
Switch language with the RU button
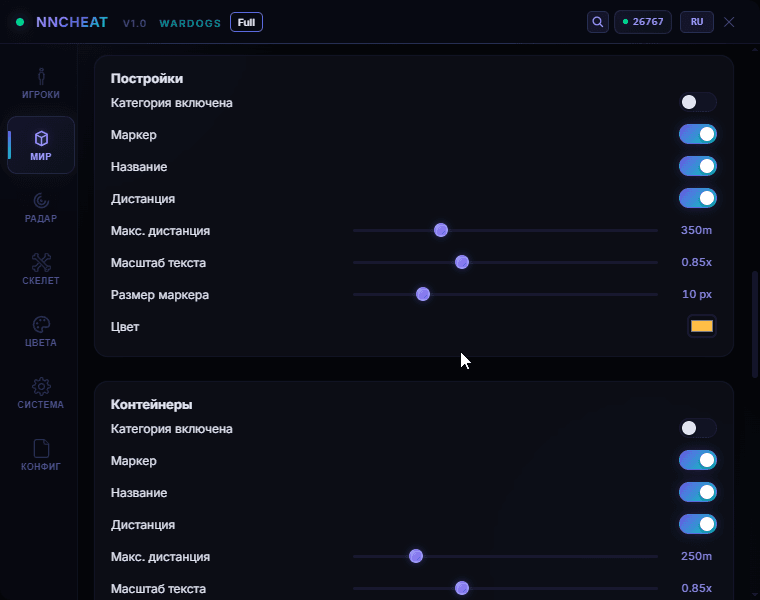[697, 22]
